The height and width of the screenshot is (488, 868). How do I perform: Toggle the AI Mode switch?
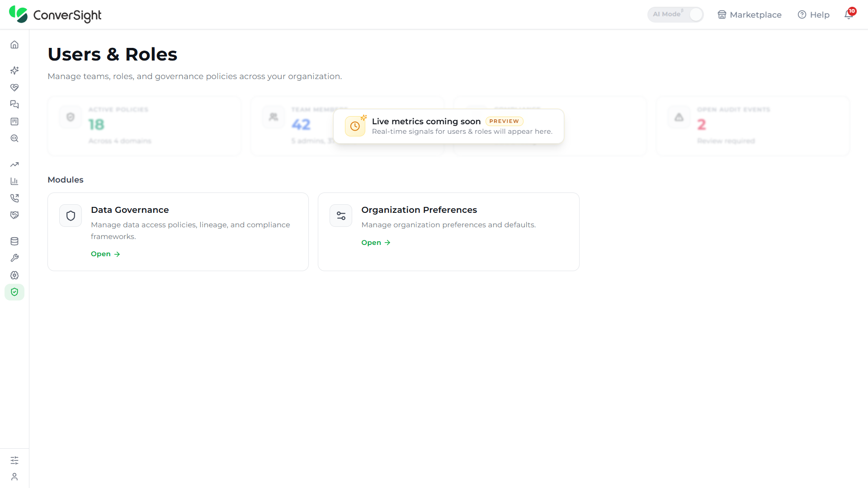point(675,14)
